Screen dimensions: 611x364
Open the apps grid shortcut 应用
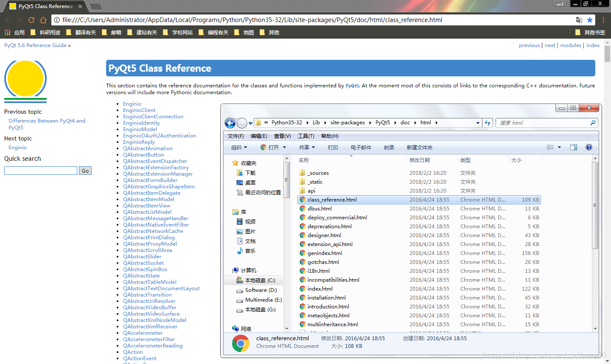14,32
